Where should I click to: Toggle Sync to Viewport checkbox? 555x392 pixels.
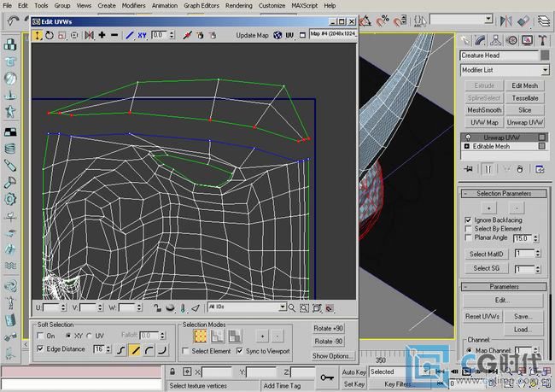(x=240, y=351)
